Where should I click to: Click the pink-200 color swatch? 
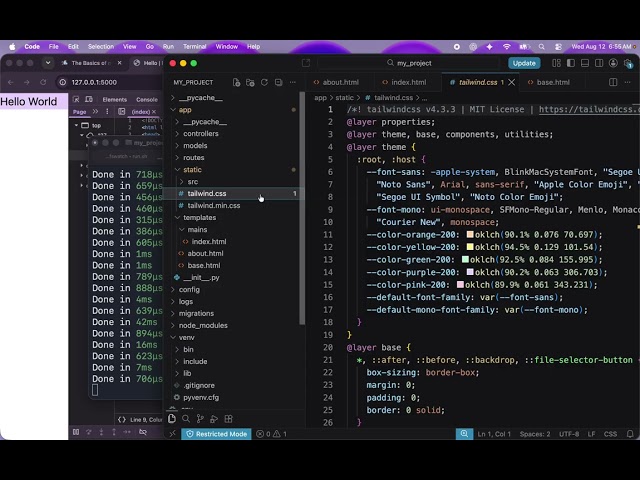pos(460,284)
